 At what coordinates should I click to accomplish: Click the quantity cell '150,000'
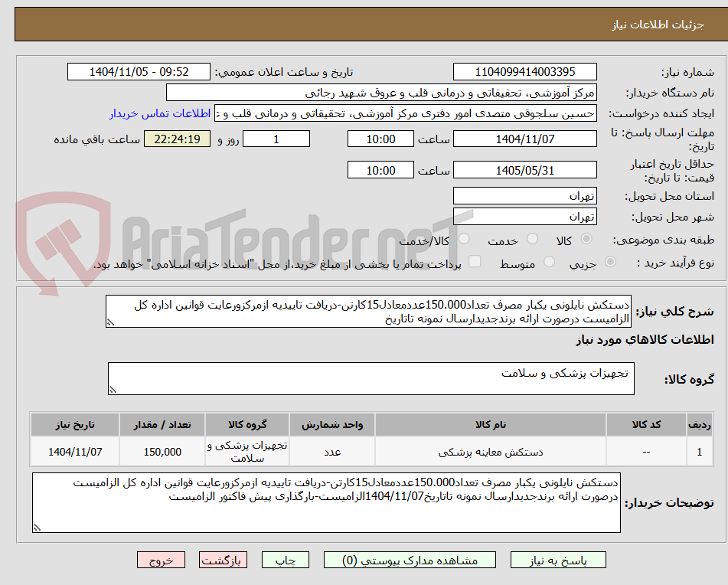[162, 452]
